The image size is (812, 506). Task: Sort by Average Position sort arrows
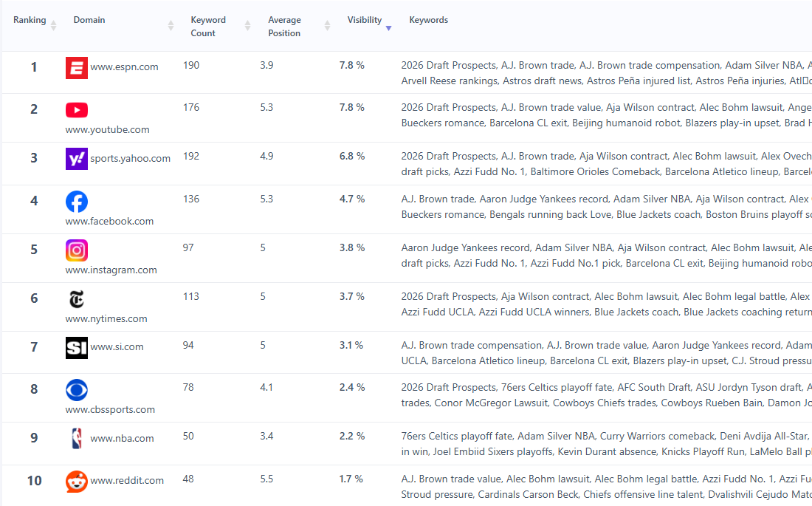pos(327,27)
